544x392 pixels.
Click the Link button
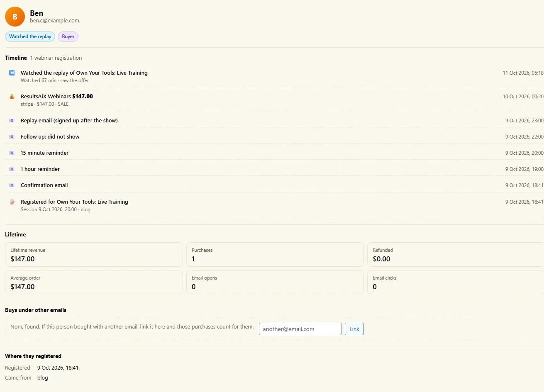coord(354,329)
